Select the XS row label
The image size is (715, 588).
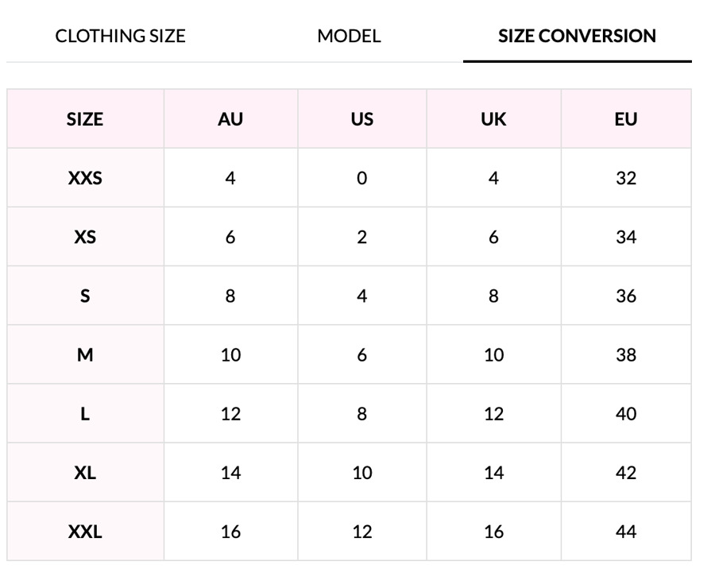point(85,237)
